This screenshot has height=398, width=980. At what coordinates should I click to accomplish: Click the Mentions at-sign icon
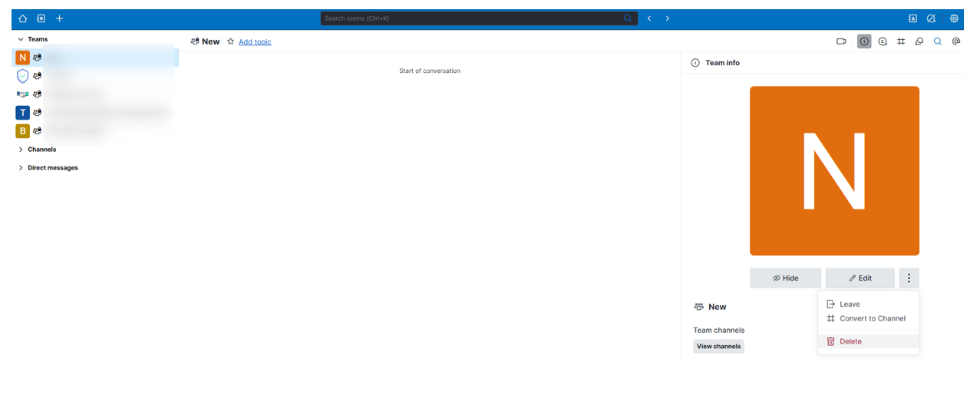click(956, 41)
